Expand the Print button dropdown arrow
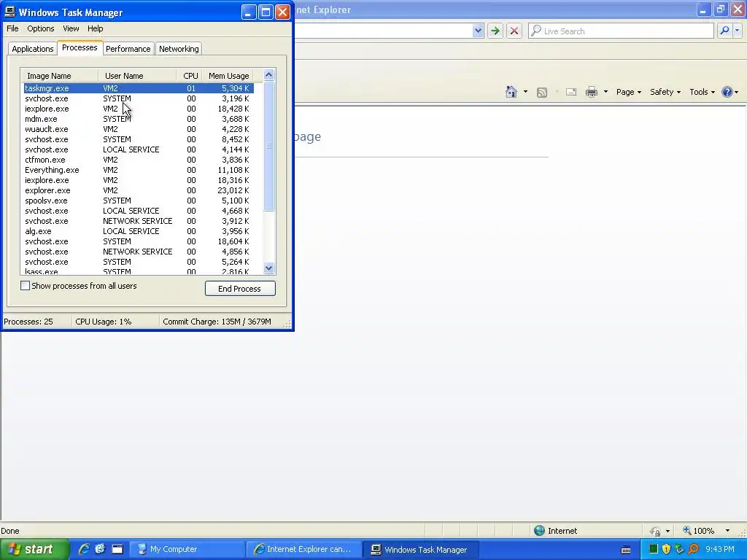This screenshot has width=747, height=560. [x=605, y=92]
